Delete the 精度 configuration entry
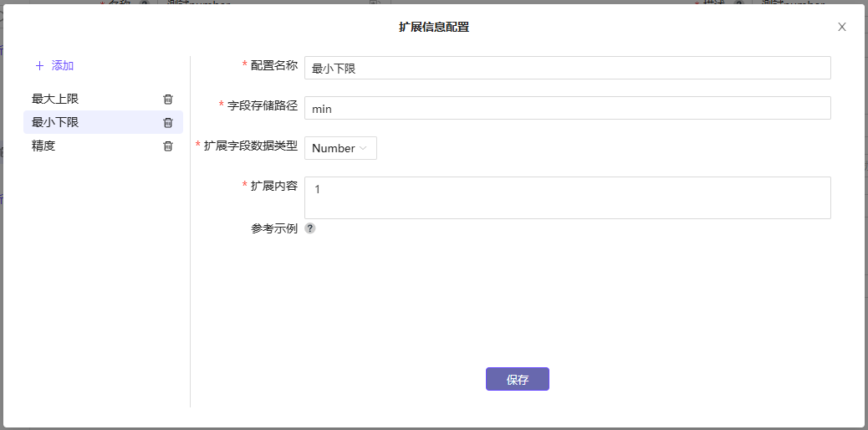The image size is (868, 430). tap(168, 146)
